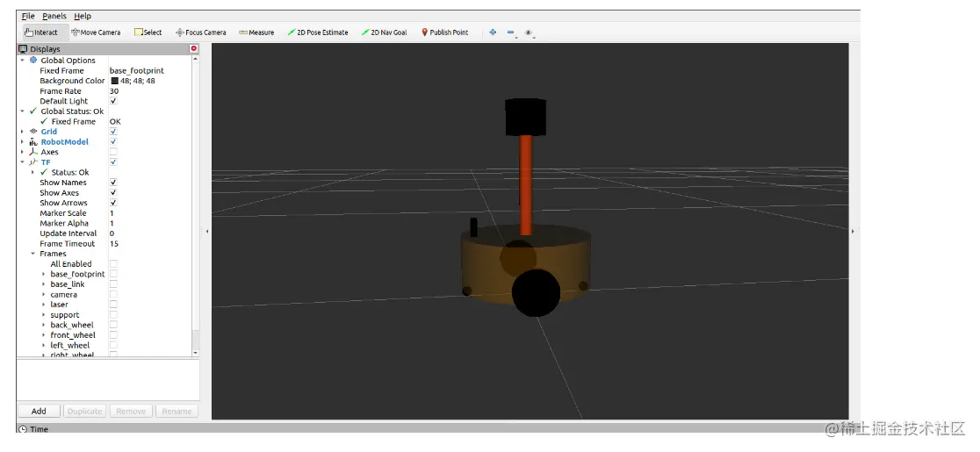The width and height of the screenshot is (980, 452).
Task: Activate the Publish Point tool
Action: [x=444, y=32]
